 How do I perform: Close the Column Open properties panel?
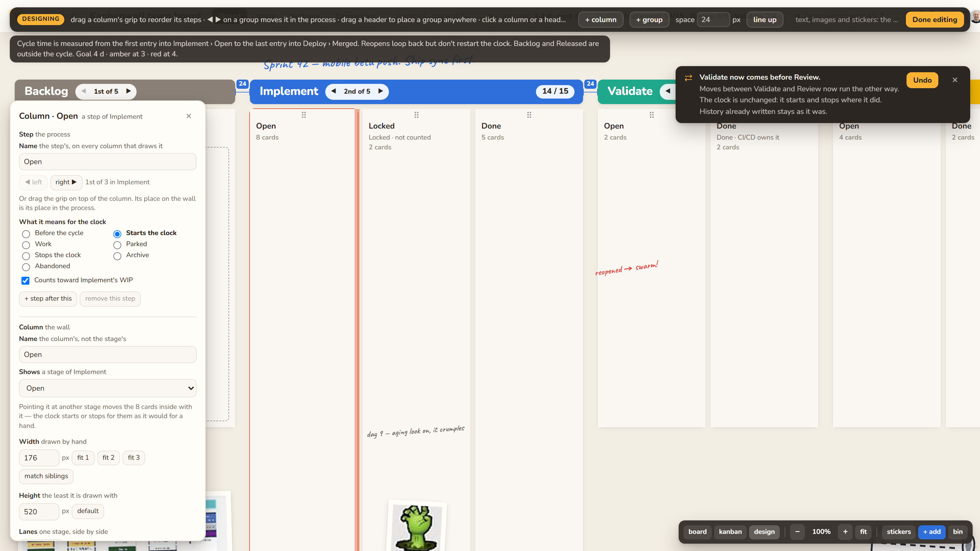click(189, 116)
